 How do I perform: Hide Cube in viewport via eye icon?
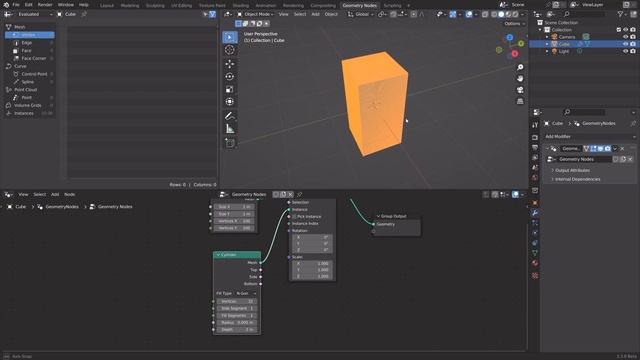pyautogui.click(x=625, y=44)
